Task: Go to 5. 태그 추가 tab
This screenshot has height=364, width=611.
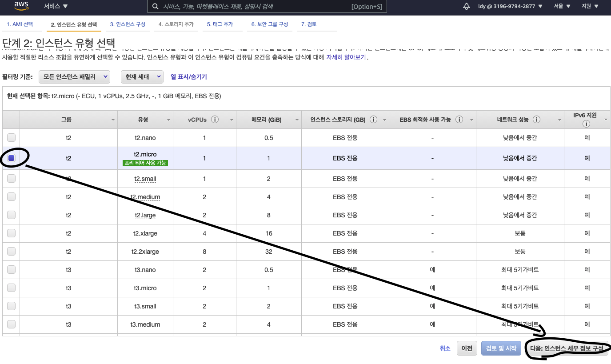Action: (220, 24)
